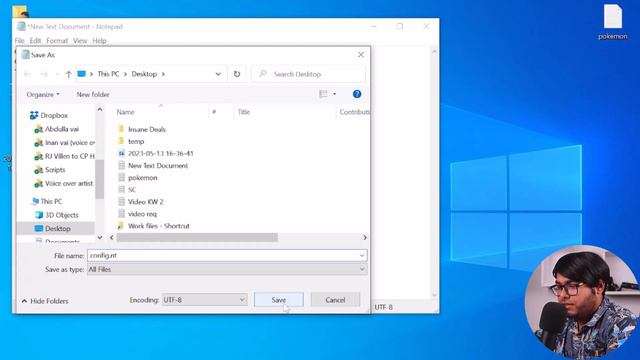Click This PC in the address path
640x360 pixels.
(108, 74)
